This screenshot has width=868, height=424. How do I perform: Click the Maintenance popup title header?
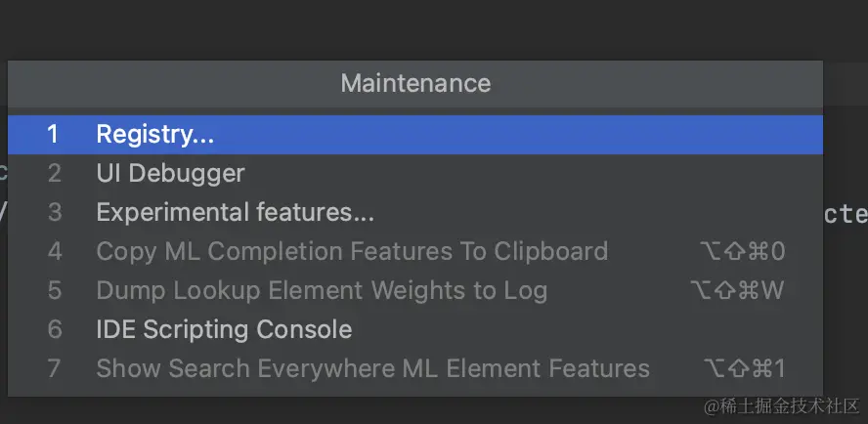[415, 84]
